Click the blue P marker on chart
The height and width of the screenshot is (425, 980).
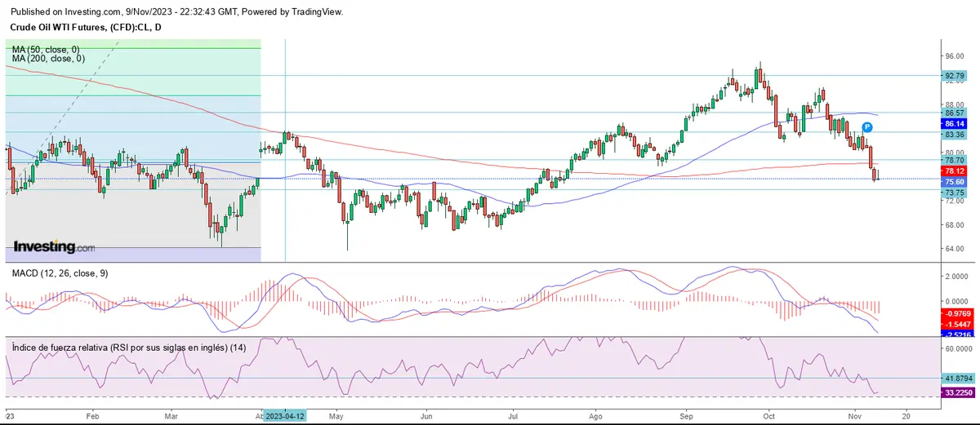click(x=867, y=127)
